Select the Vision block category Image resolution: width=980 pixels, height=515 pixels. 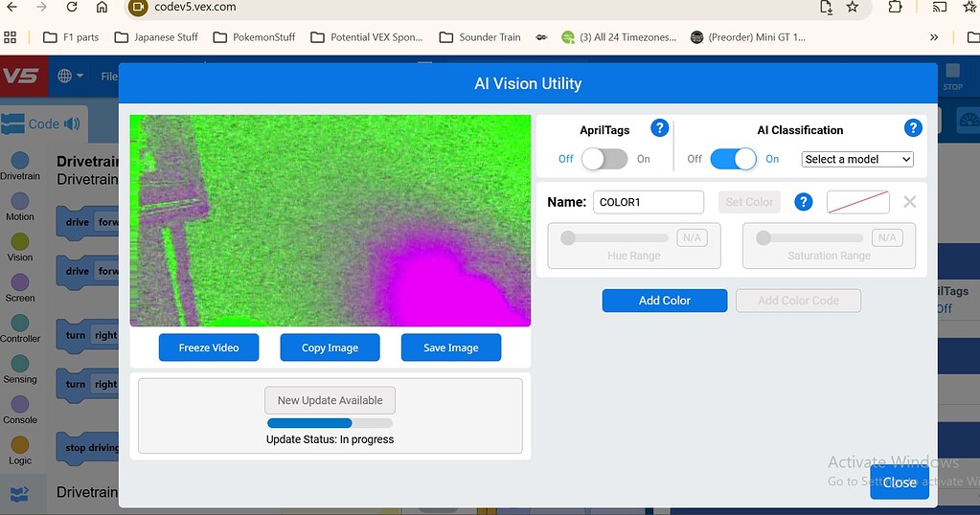[20, 247]
